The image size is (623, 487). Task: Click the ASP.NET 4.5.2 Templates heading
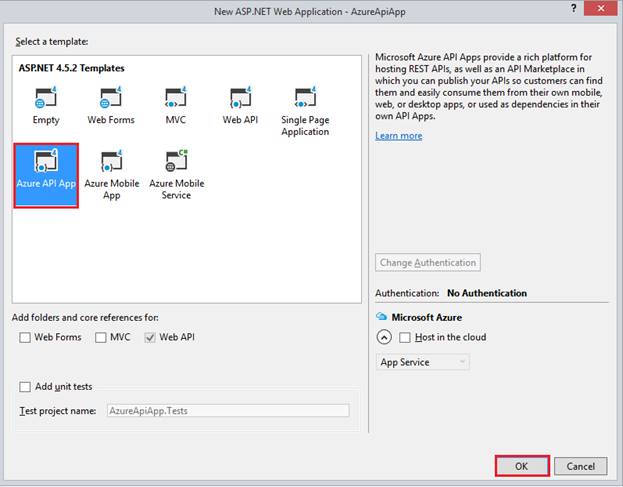click(72, 68)
